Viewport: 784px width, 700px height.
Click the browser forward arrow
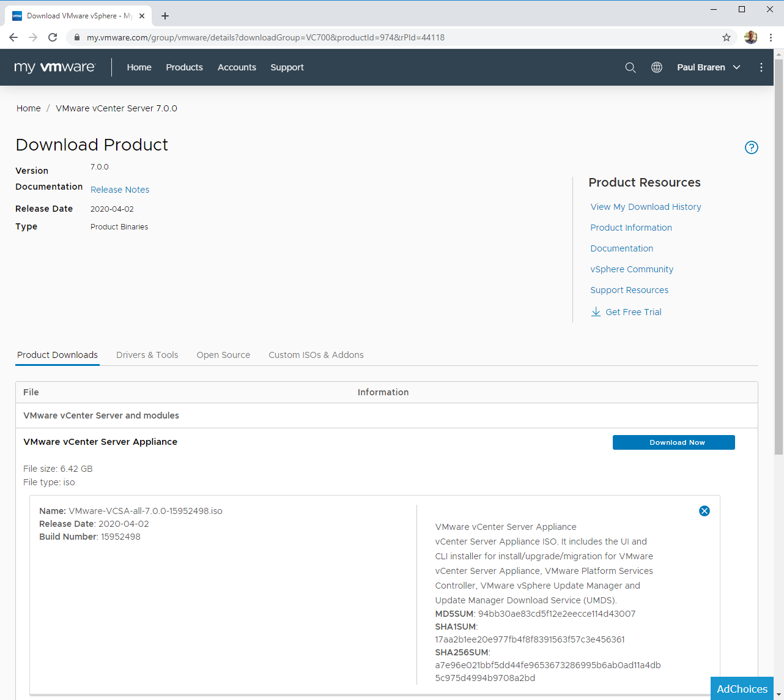click(33, 37)
